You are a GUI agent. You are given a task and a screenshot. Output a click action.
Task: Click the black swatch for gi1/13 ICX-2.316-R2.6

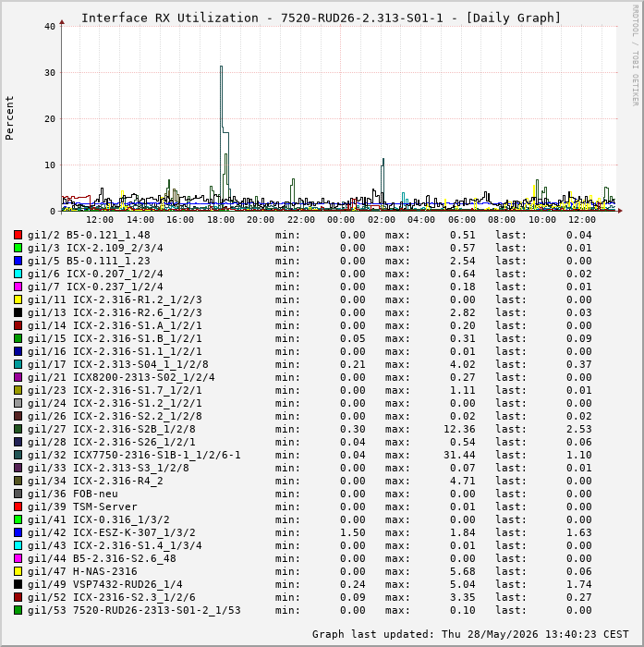click(18, 312)
